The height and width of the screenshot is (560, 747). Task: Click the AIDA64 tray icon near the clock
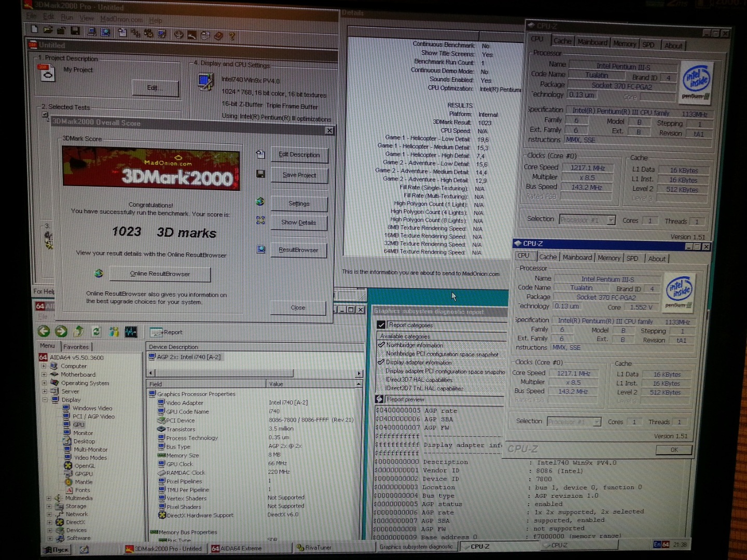tap(666, 544)
